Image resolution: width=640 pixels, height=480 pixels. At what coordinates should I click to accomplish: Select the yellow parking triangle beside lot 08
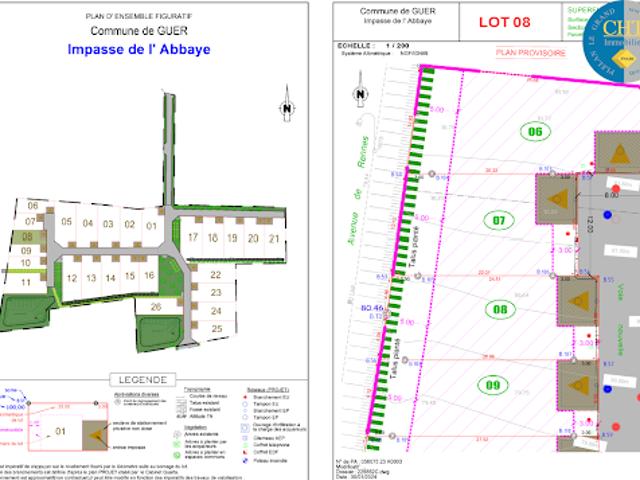[580, 301]
